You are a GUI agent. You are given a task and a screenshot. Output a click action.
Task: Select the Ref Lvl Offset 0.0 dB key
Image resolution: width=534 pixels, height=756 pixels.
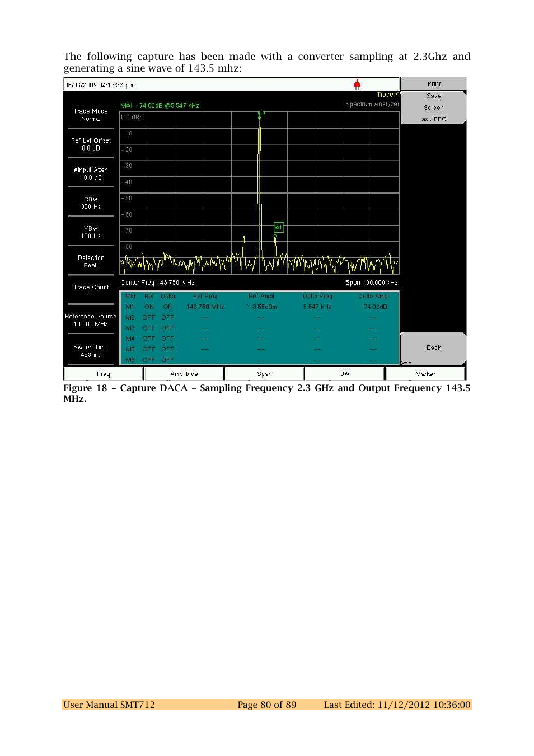[91, 144]
